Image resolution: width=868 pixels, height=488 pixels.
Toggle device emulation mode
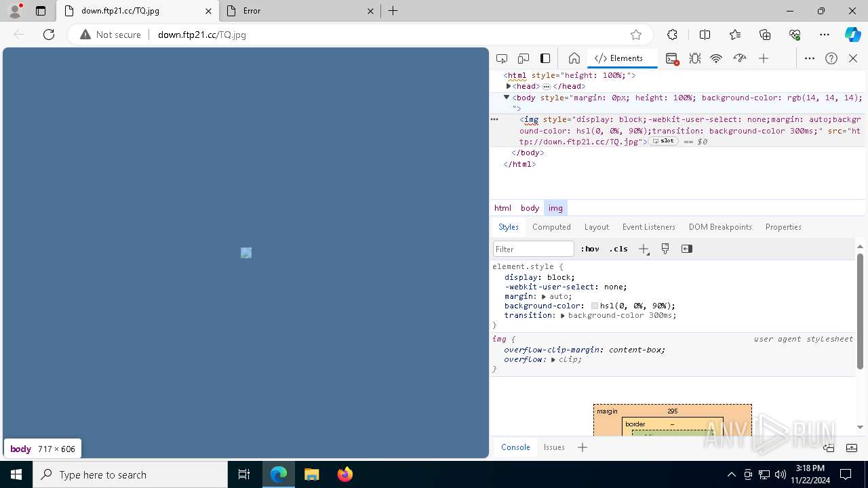524,58
